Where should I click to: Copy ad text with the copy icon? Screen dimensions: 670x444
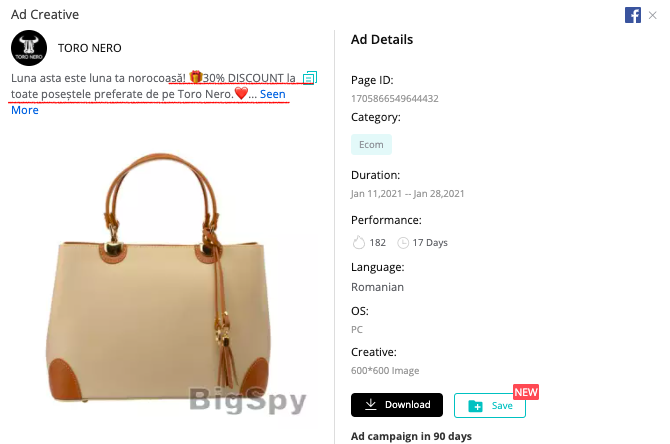[310, 78]
